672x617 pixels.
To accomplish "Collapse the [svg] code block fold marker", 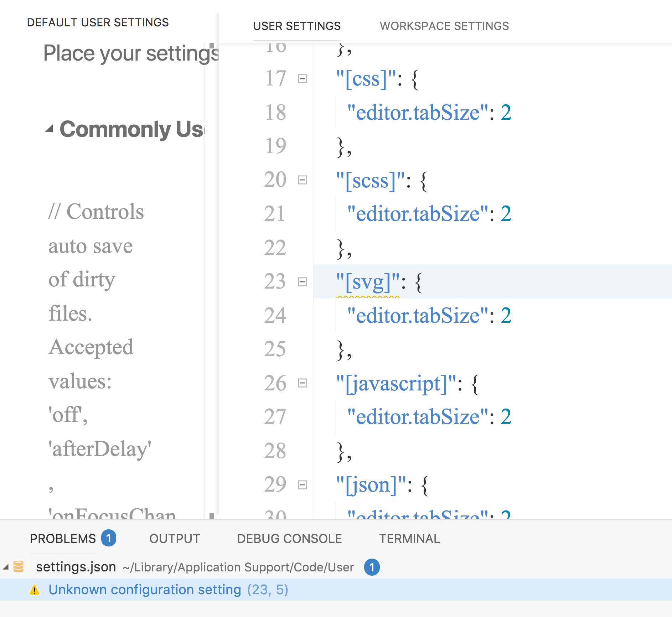I will pyautogui.click(x=302, y=281).
